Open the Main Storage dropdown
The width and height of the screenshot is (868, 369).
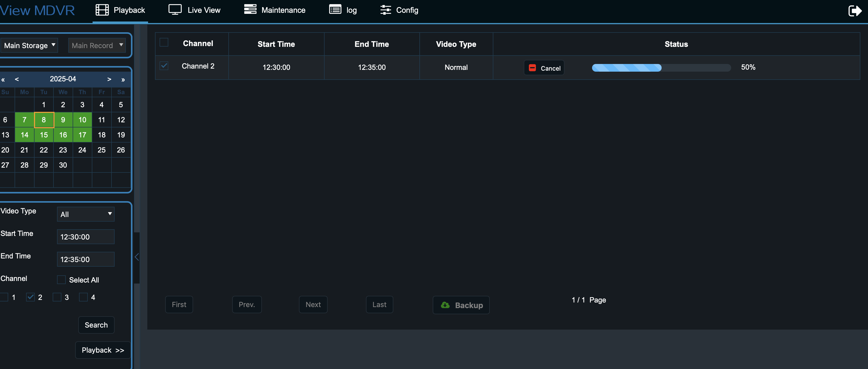[x=29, y=45]
